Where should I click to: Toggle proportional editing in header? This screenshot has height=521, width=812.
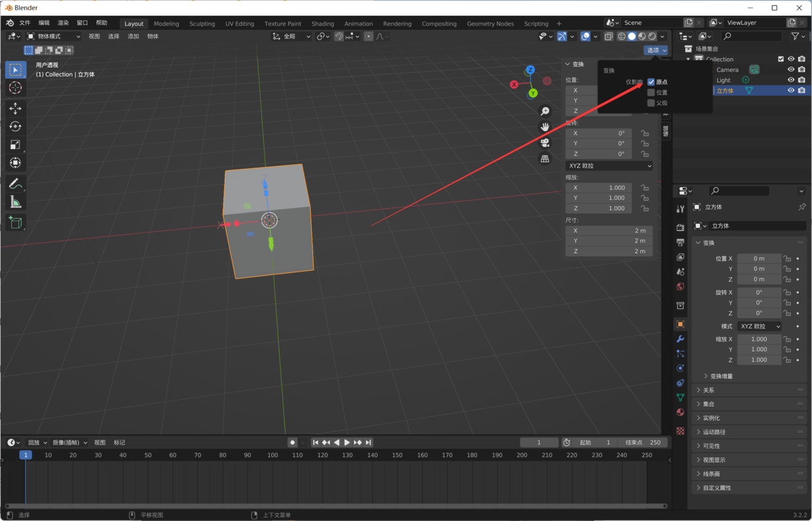(x=369, y=37)
